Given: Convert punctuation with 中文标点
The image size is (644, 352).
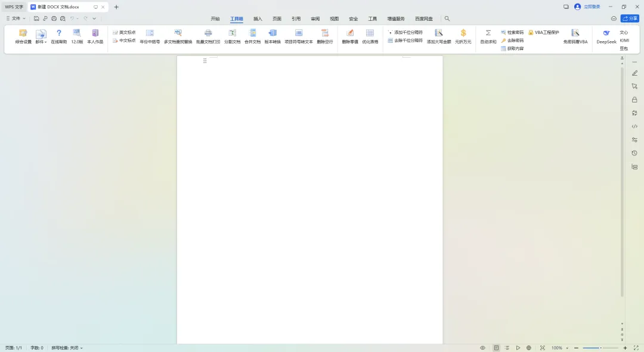Looking at the screenshot, I should pos(124,41).
